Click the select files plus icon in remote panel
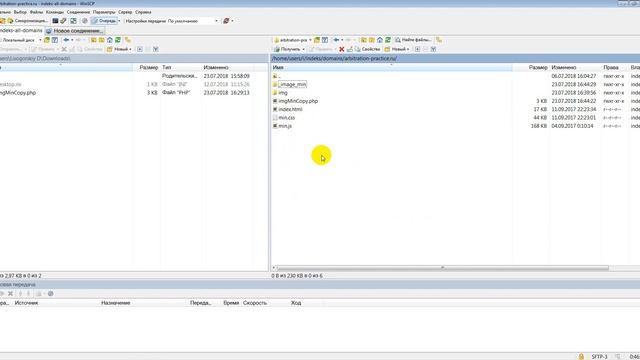 pyautogui.click(x=417, y=49)
